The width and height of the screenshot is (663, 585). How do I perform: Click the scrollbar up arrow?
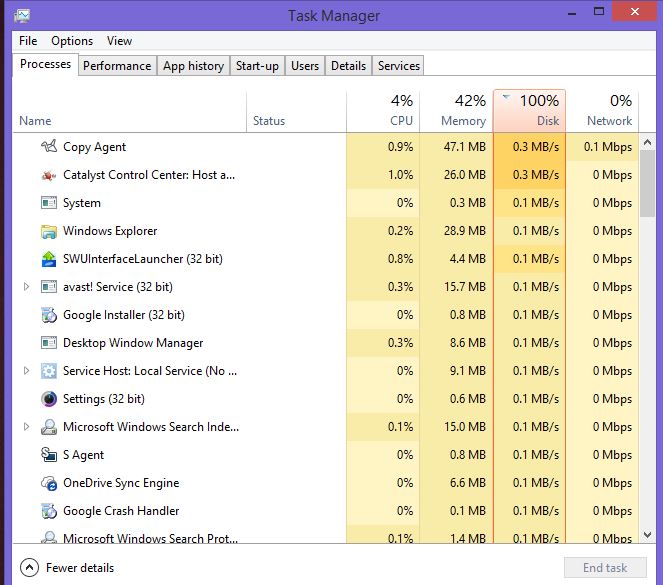pyautogui.click(x=647, y=142)
